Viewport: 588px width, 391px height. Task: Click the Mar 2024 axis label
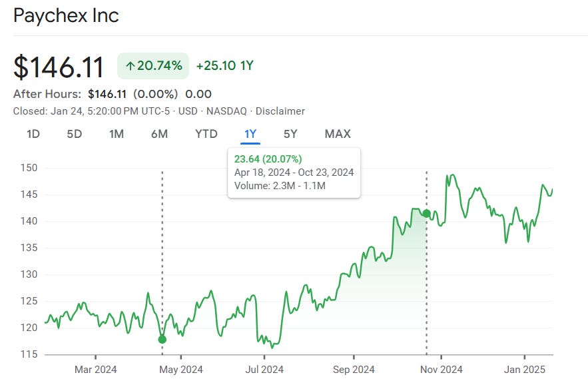click(x=96, y=370)
